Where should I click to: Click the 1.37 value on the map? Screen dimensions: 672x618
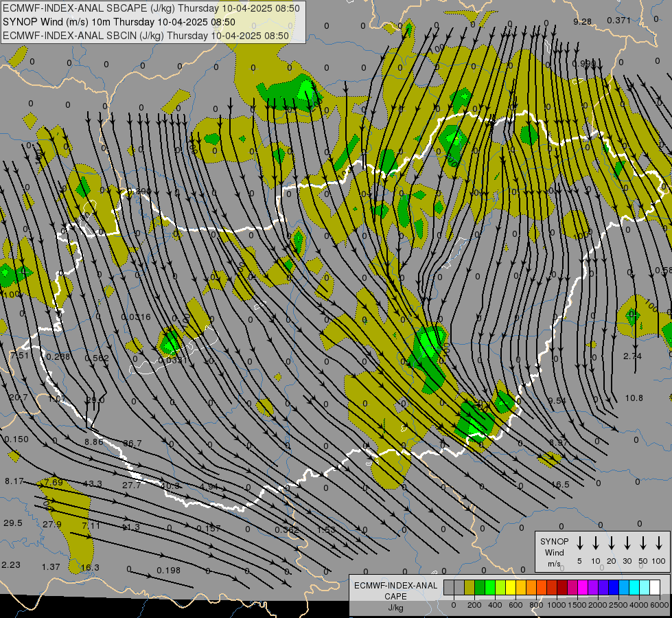coord(51,567)
